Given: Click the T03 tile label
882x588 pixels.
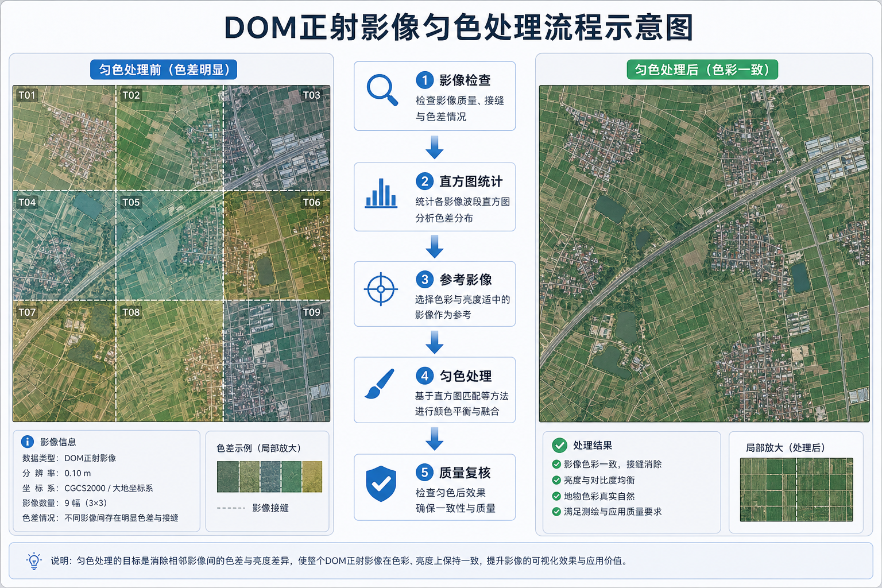Looking at the screenshot, I should tap(312, 95).
